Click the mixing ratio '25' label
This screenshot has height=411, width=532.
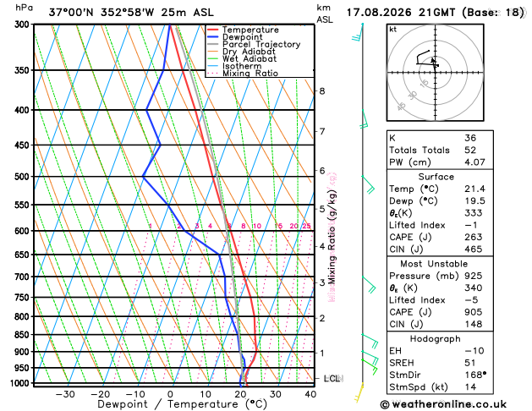point(306,226)
